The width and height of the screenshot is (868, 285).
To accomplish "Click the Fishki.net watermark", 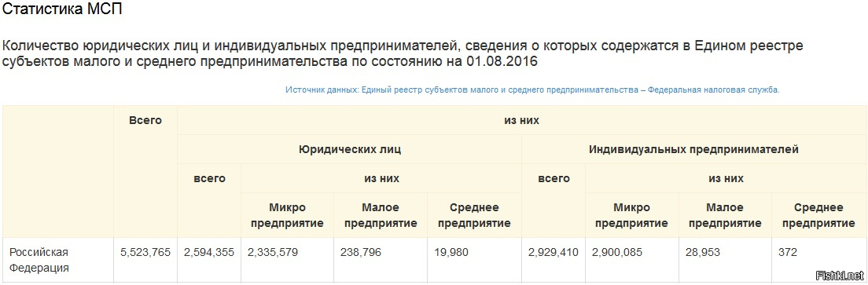I will (x=840, y=275).
